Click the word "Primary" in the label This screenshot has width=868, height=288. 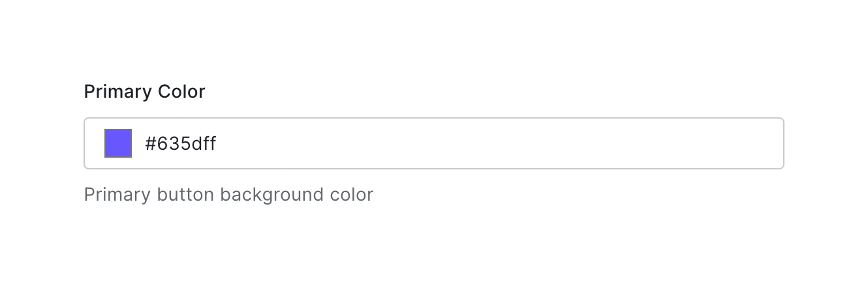[x=114, y=92]
